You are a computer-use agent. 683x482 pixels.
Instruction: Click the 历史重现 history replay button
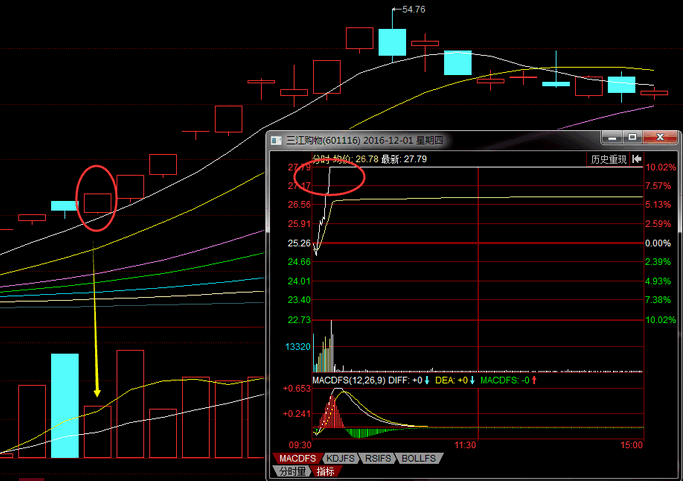(x=608, y=158)
